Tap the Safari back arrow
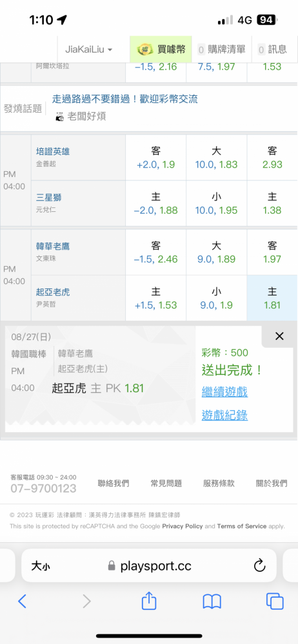This screenshot has width=298, height=644. (22, 601)
